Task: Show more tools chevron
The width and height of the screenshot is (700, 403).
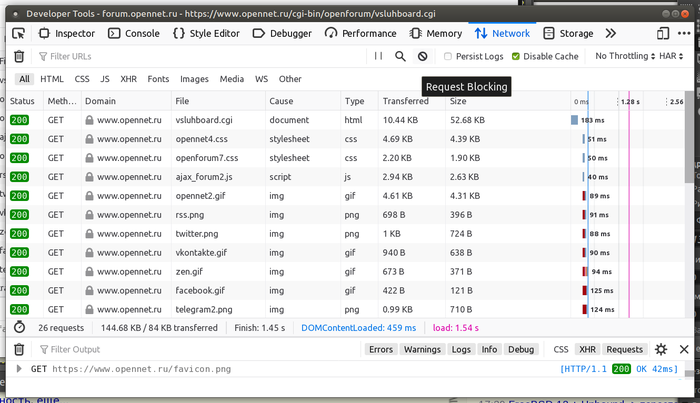Action: [610, 33]
